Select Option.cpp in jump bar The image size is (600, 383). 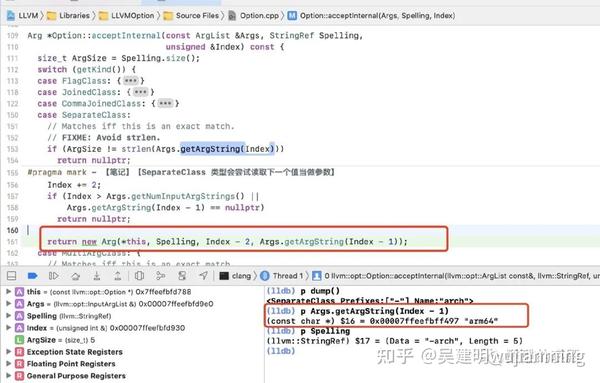tap(254, 16)
